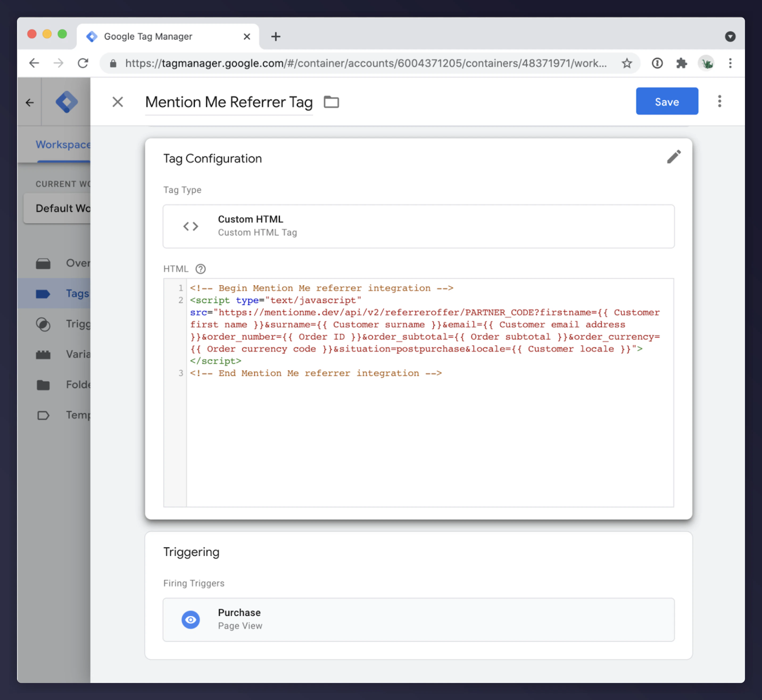
Task: Open the tag editor three-dot menu
Action: click(x=719, y=101)
